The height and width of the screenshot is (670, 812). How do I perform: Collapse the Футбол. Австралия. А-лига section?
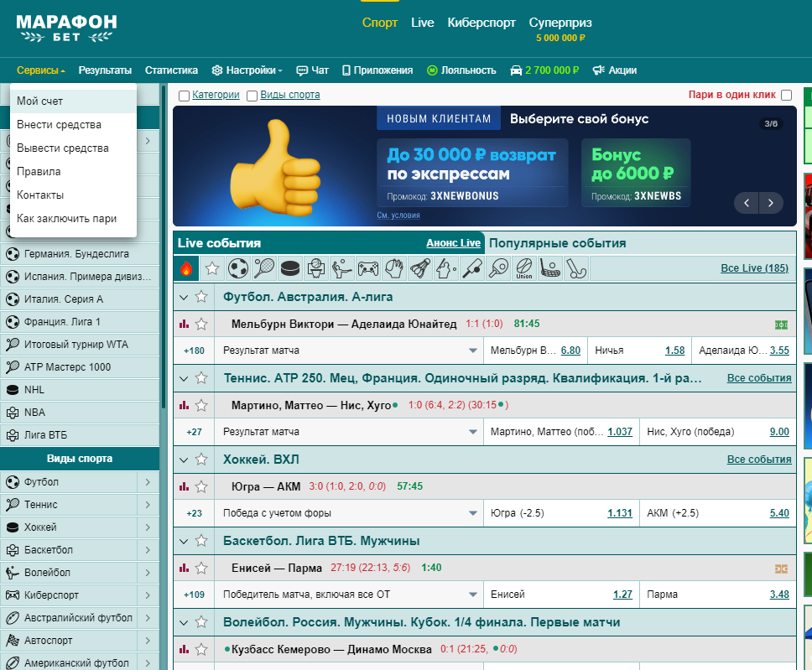coord(184,297)
